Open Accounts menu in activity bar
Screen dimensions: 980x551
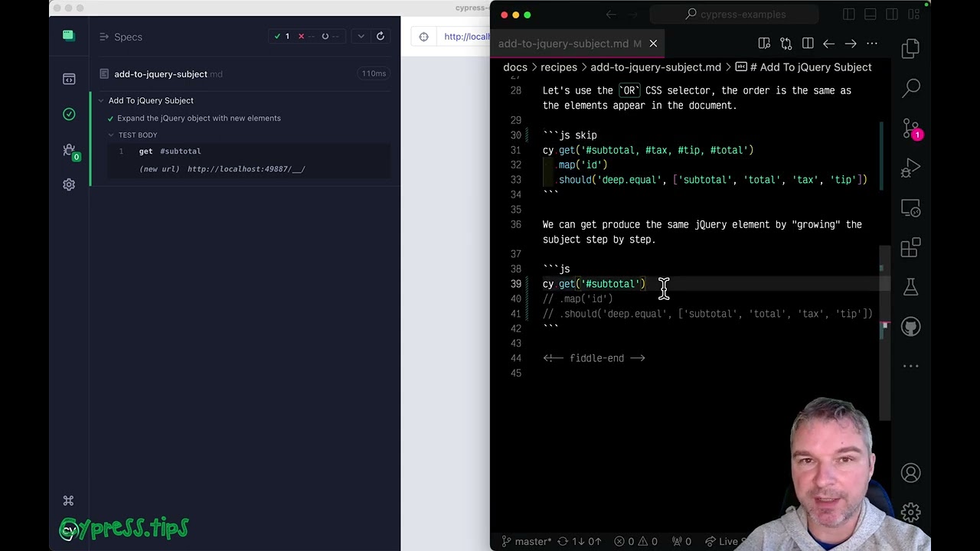coord(910,473)
